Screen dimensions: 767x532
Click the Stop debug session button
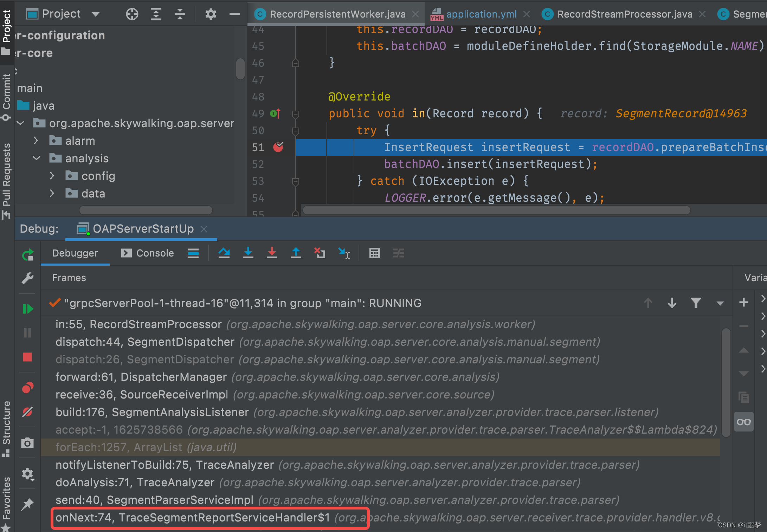27,357
